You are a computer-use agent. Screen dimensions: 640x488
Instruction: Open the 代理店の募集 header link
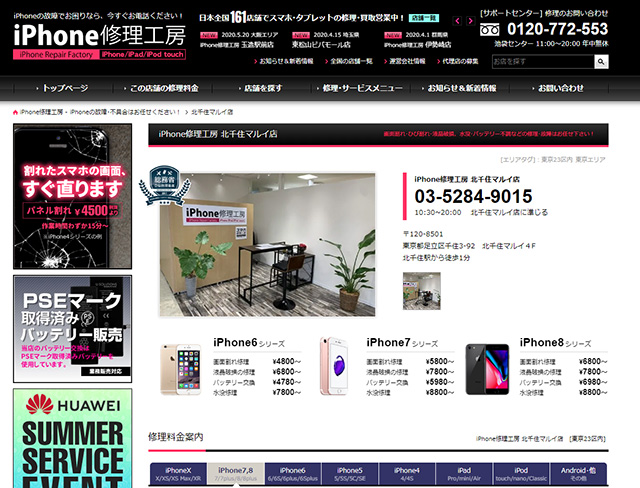(460, 61)
